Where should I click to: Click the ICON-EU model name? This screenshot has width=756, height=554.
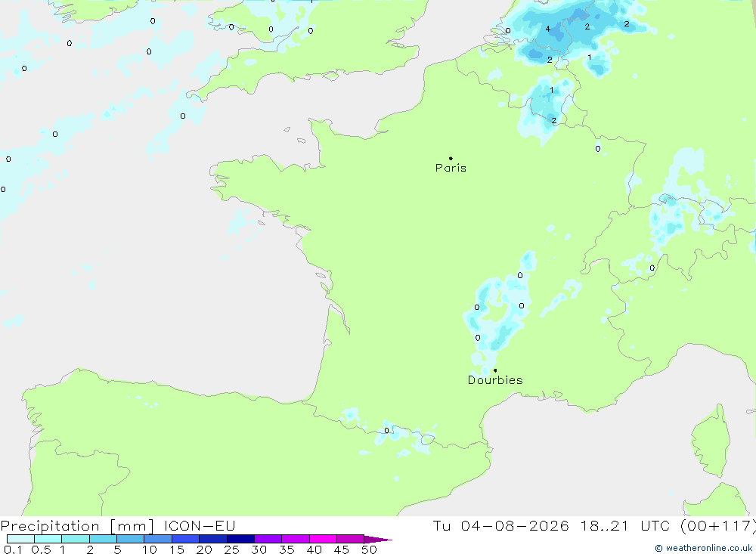[200, 525]
